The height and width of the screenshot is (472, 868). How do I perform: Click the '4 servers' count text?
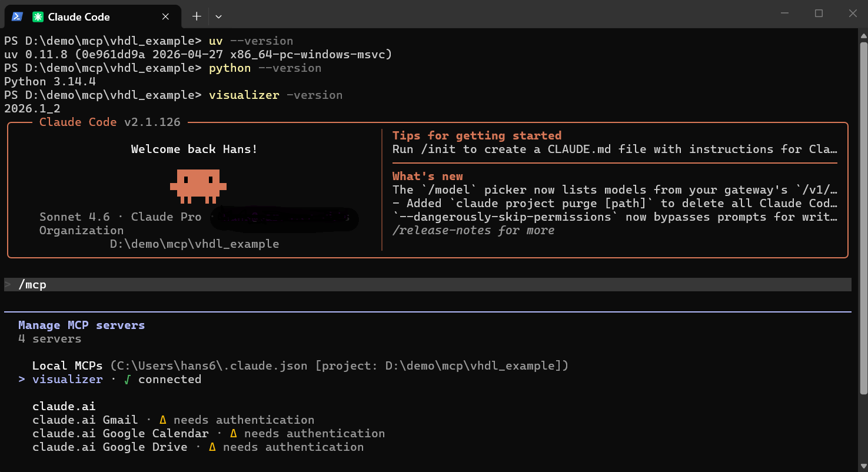(x=49, y=338)
